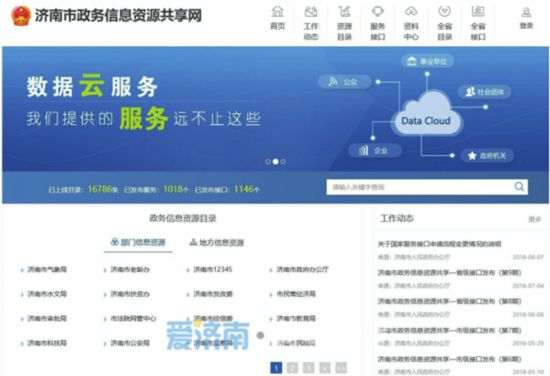550x376 pixels.
Task: Click the banner headline 数据云服务
Action: 92,86
